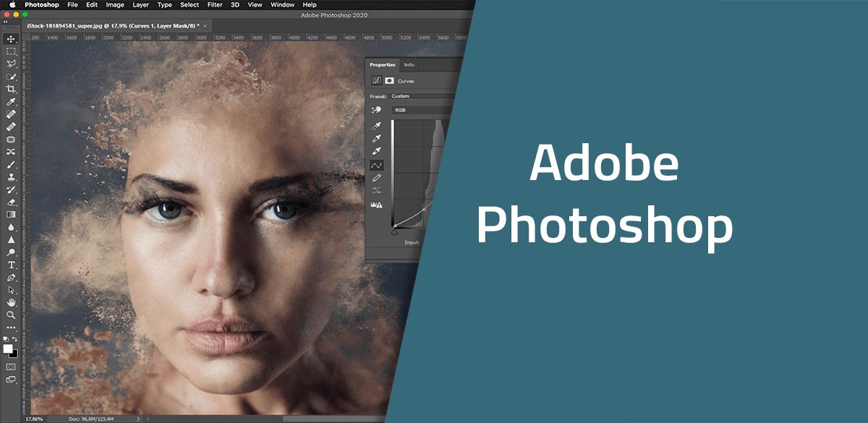The image size is (868, 423).
Task: Open the Layer menu
Action: 141,4
